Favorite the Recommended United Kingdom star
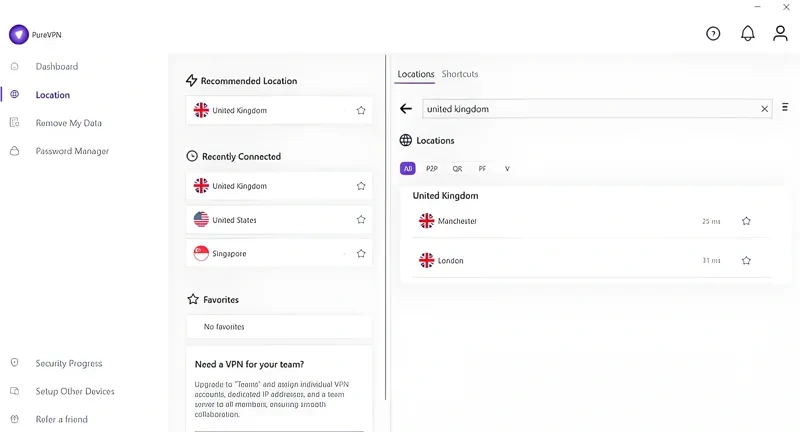Image resolution: width=800 pixels, height=432 pixels. pyautogui.click(x=361, y=110)
